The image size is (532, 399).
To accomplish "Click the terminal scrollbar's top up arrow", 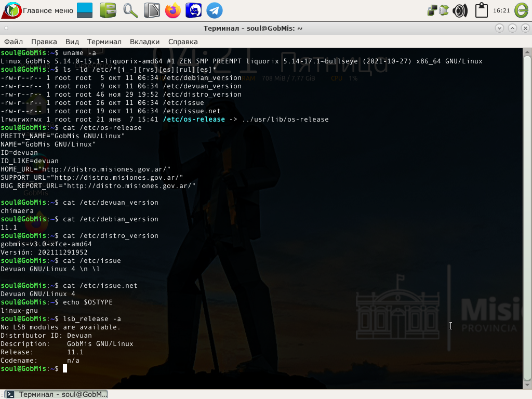I will (x=527, y=51).
